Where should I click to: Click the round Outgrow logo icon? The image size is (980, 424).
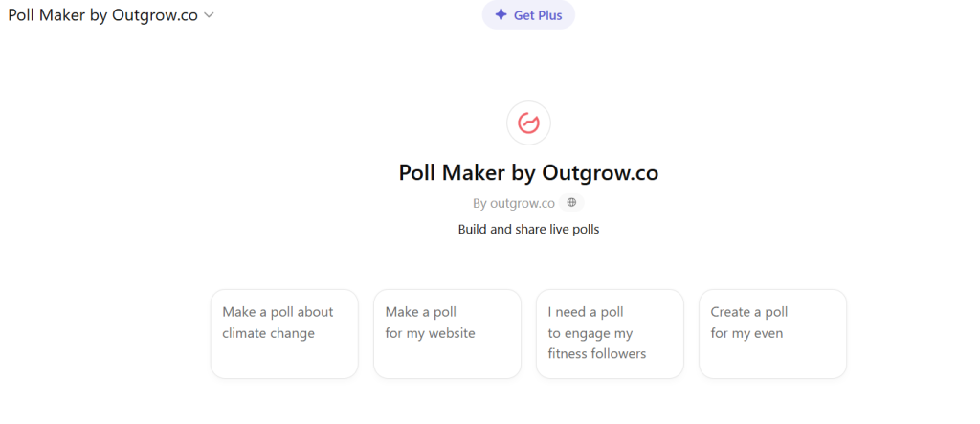(x=528, y=123)
